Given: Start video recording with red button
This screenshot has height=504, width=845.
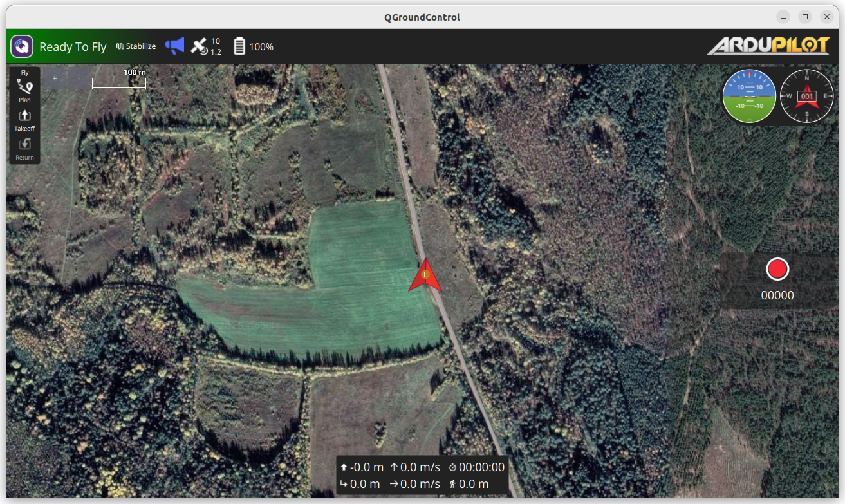Looking at the screenshot, I should pyautogui.click(x=777, y=269).
